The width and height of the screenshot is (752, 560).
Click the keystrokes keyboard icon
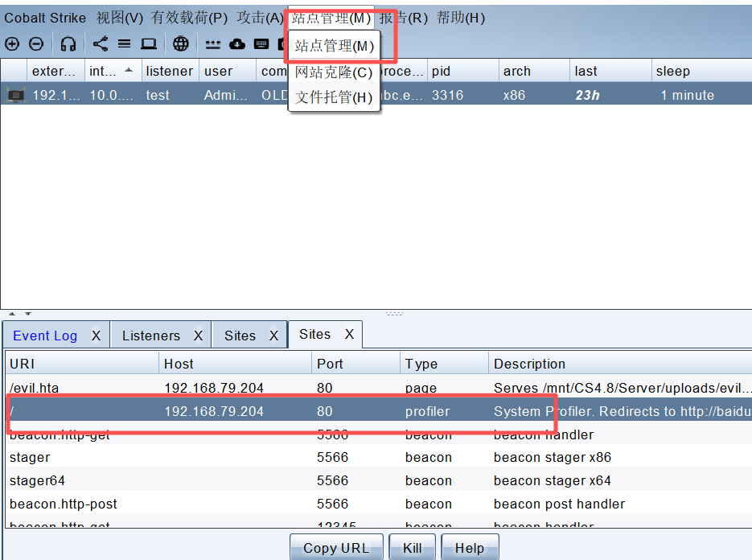click(x=261, y=44)
